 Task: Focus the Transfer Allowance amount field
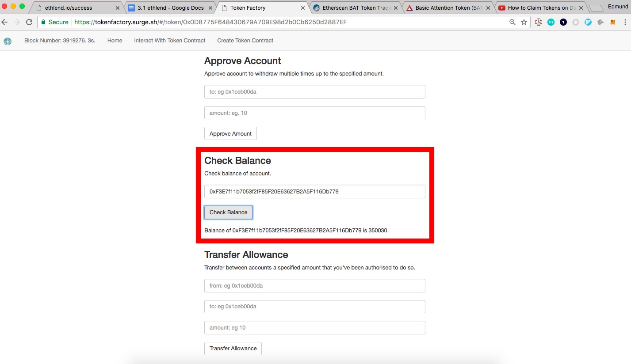[314, 327]
